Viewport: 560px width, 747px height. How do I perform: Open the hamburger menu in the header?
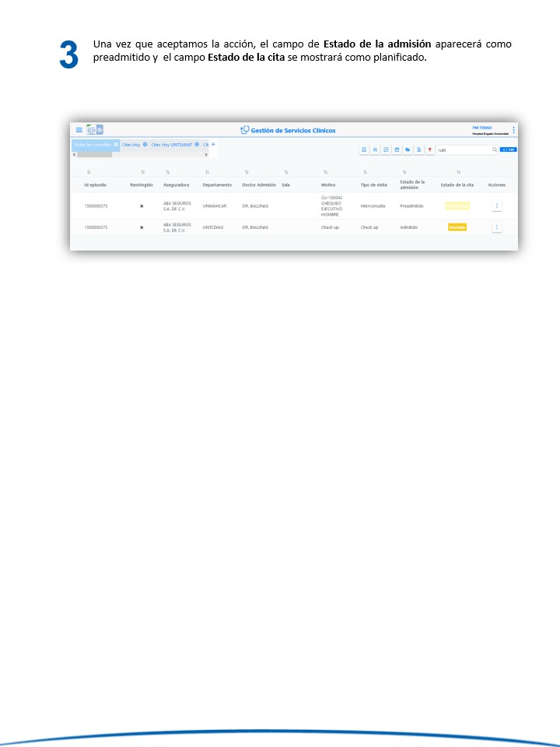click(x=79, y=130)
